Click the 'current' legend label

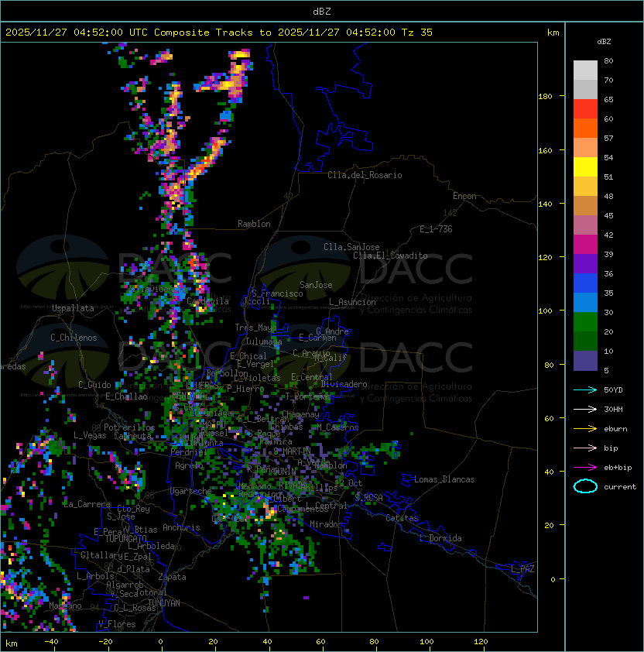click(620, 487)
